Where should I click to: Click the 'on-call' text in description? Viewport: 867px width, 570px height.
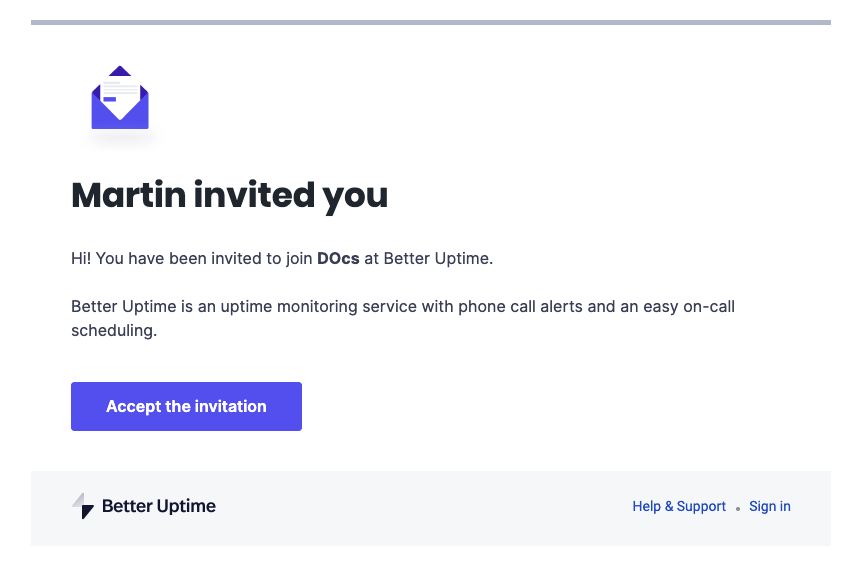click(x=709, y=306)
